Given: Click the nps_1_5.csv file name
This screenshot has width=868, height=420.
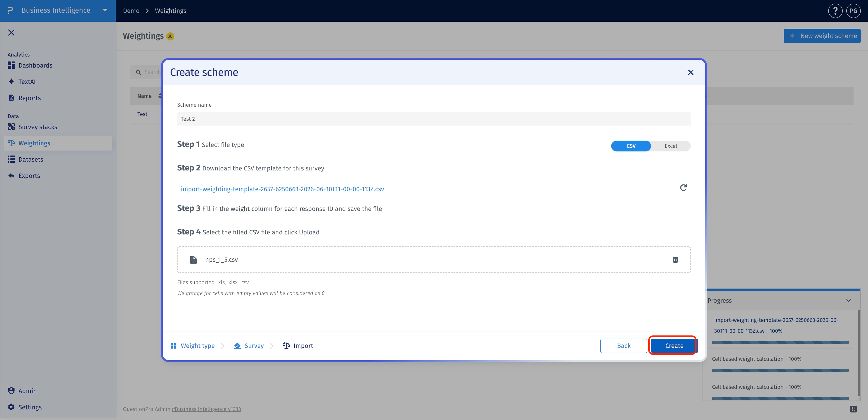Looking at the screenshot, I should click(x=221, y=260).
